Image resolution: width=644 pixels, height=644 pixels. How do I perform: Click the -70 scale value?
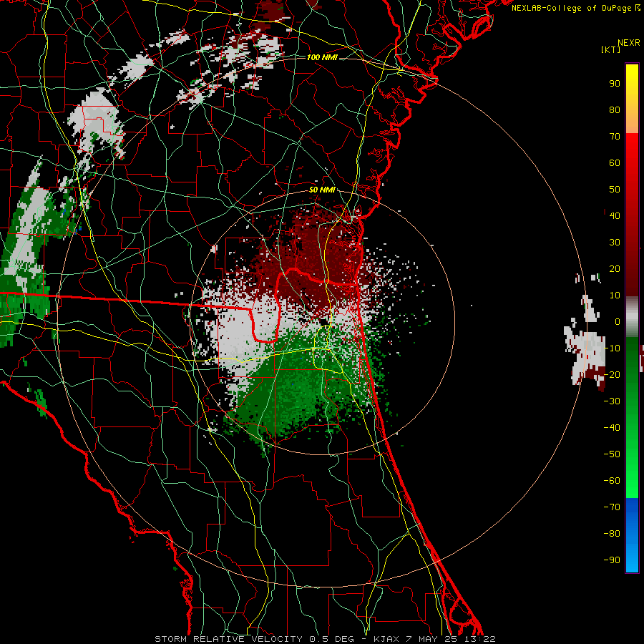612,507
